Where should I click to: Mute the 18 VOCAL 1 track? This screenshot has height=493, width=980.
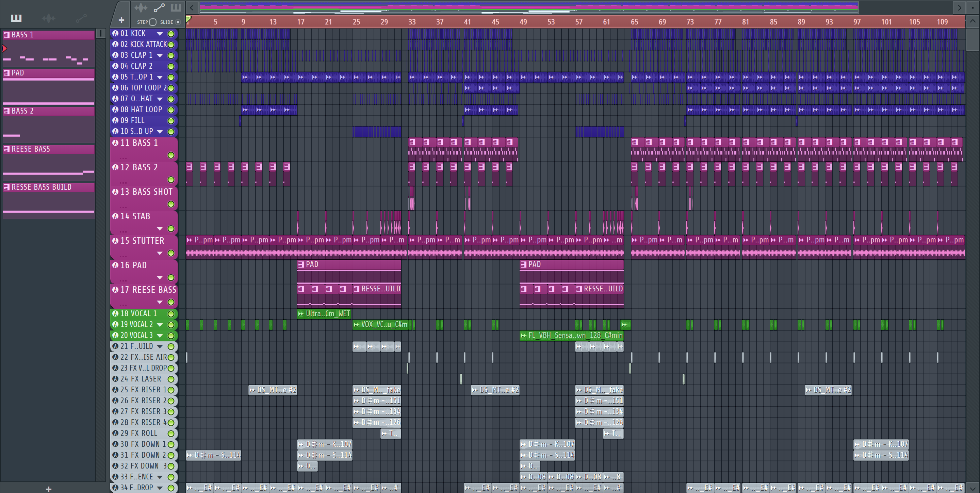pyautogui.click(x=171, y=313)
